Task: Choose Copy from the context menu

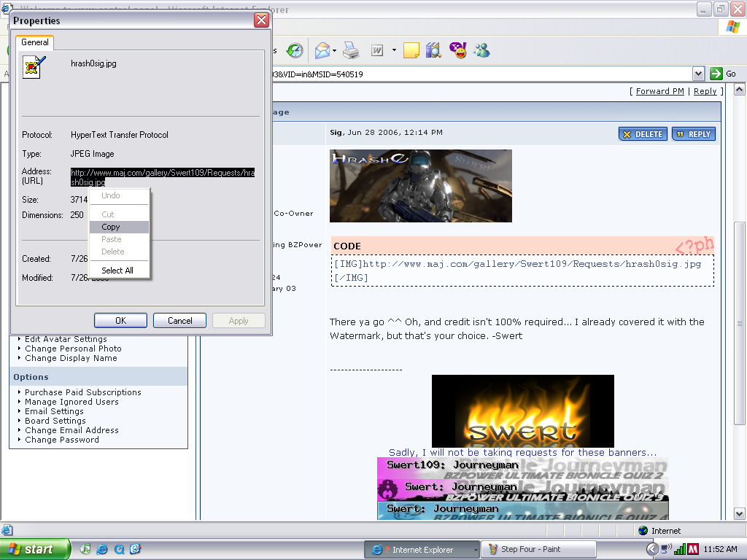Action: 111,227
